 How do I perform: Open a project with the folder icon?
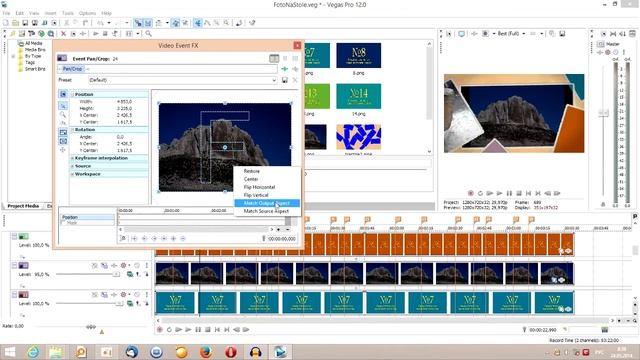(x=16, y=23)
